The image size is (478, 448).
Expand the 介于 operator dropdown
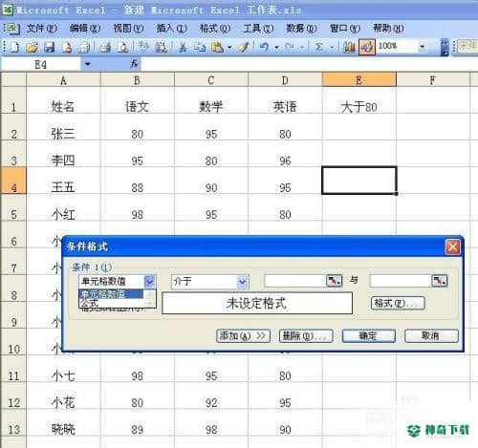pyautogui.click(x=242, y=282)
